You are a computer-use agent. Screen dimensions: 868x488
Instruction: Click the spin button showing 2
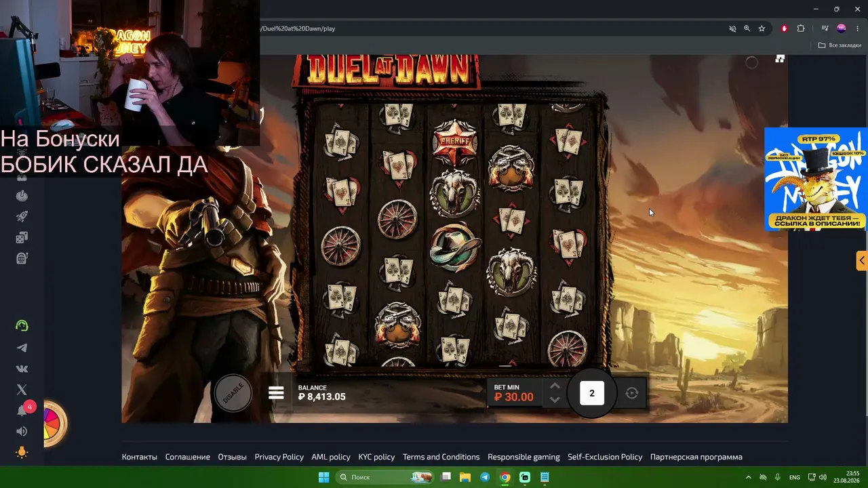592,393
